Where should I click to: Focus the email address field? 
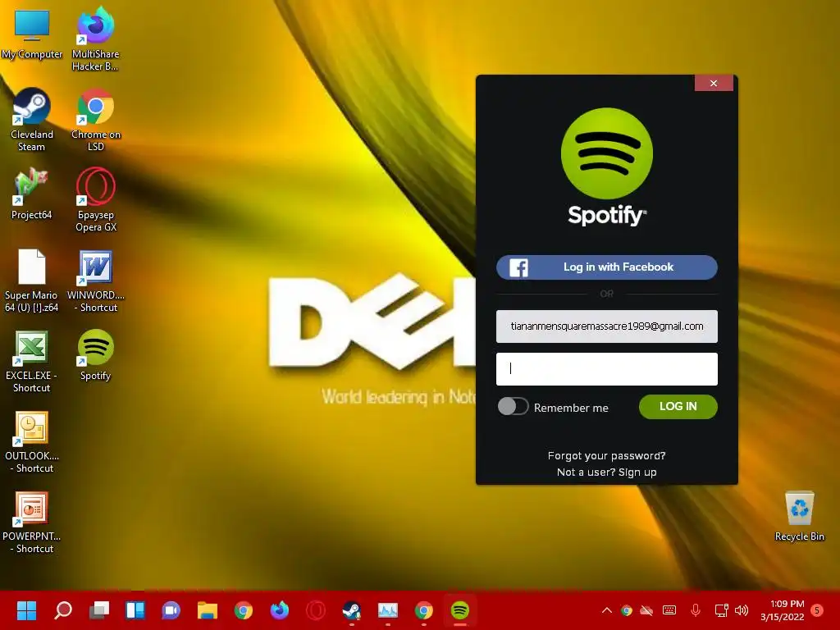[x=607, y=326]
